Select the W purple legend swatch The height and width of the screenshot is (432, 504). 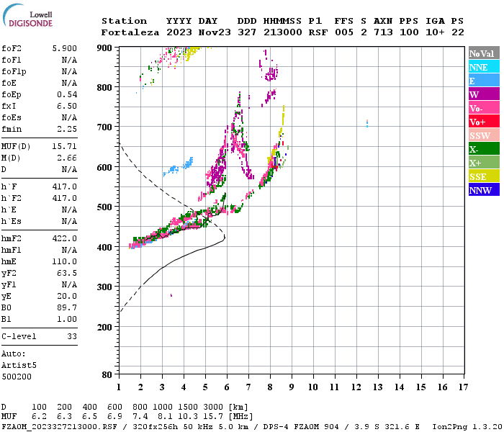coord(484,94)
